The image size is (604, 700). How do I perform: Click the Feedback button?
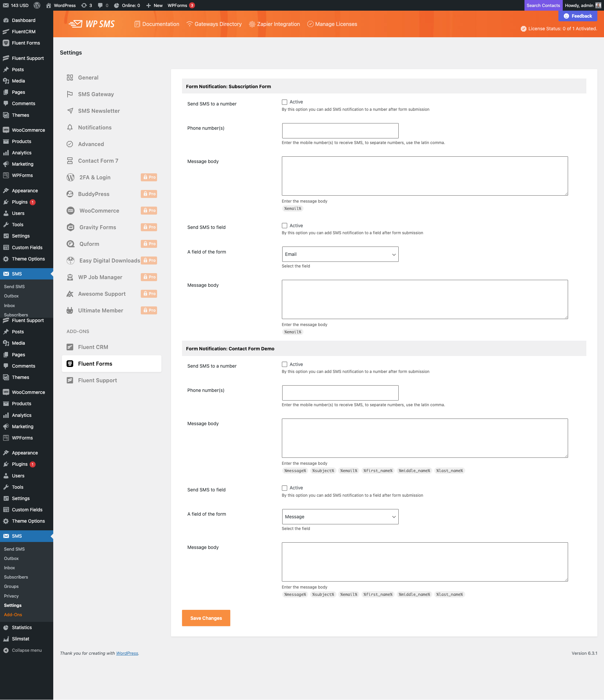point(578,16)
